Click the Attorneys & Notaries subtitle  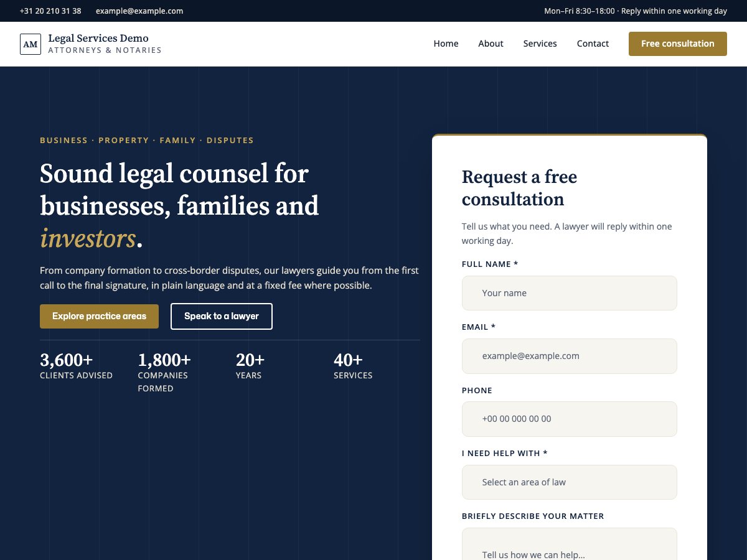(105, 50)
